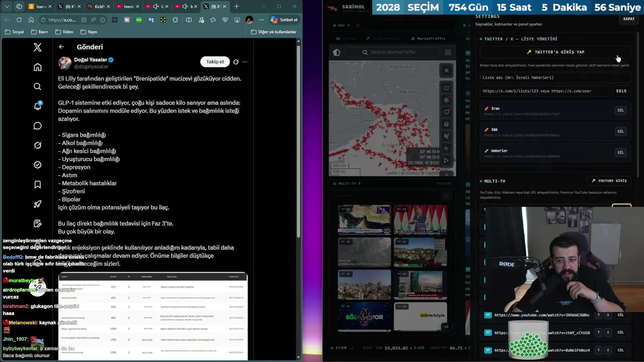Screen dimensions: 644x362
Task: Open a new browser tab with plus
Action: (x=236, y=7)
